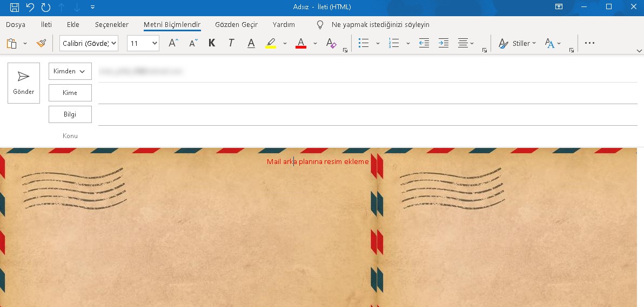This screenshot has height=307, width=644.
Task: Toggle bold (K) formatting
Action: 212,43
